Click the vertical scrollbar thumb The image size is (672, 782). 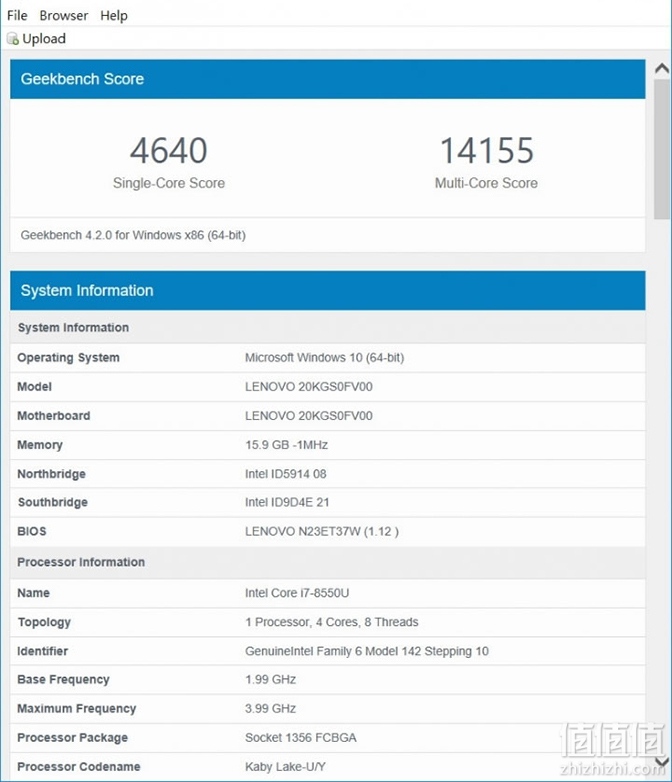662,149
